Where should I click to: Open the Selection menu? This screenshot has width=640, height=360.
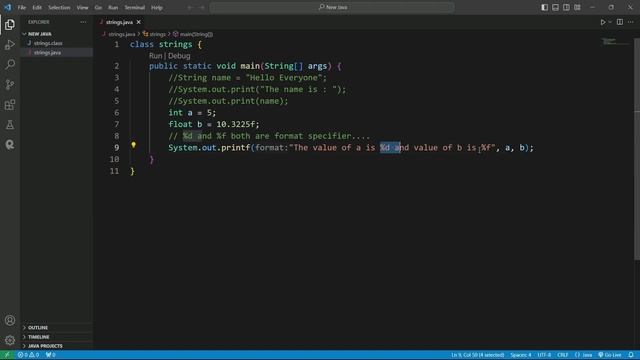point(59,7)
